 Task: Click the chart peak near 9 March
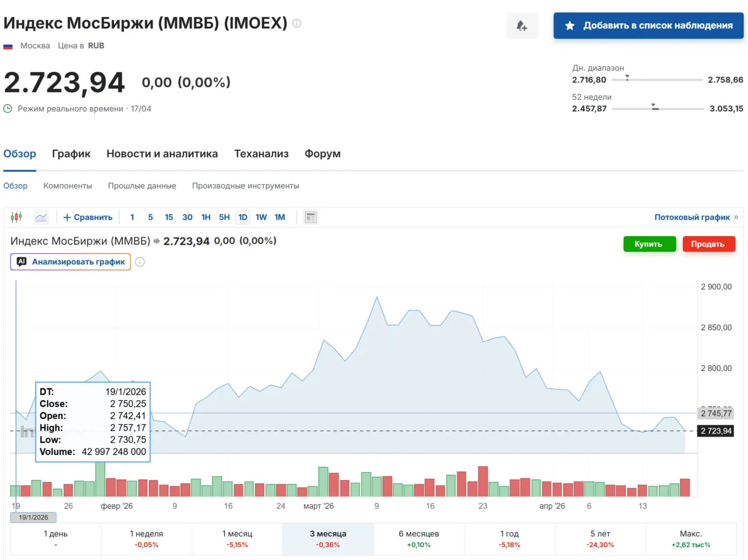click(377, 297)
